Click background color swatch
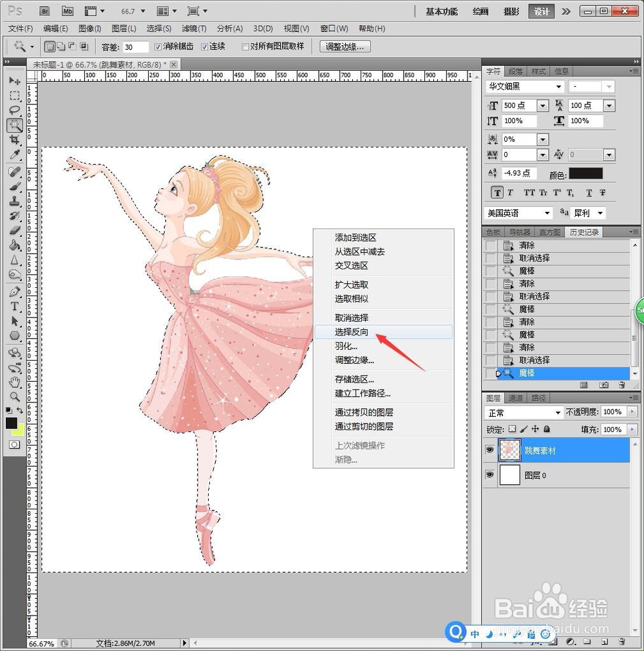The image size is (644, 651). click(20, 431)
